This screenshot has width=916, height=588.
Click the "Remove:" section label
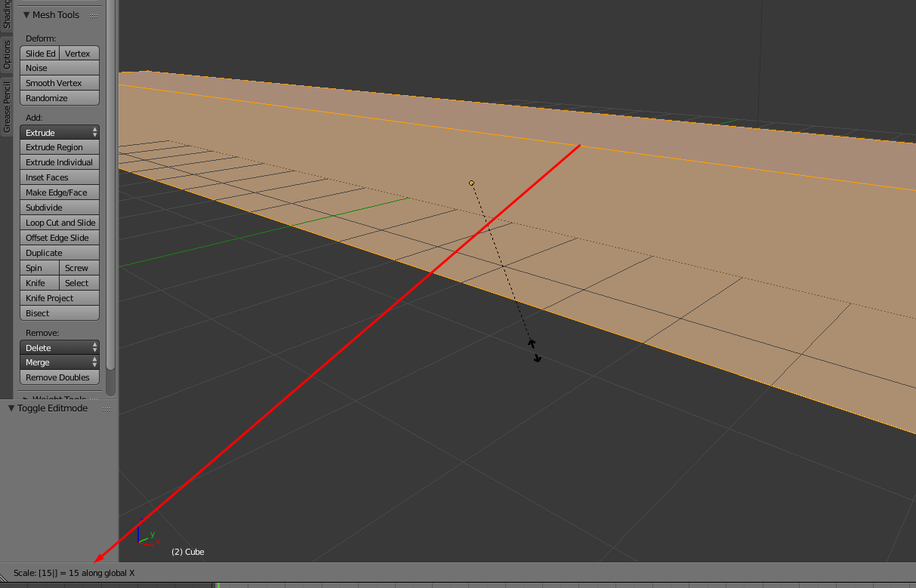coord(42,333)
